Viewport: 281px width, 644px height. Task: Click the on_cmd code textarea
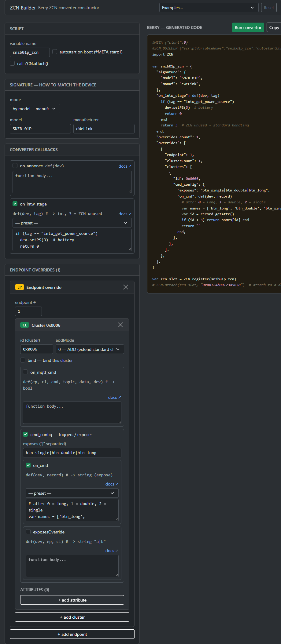(72, 510)
